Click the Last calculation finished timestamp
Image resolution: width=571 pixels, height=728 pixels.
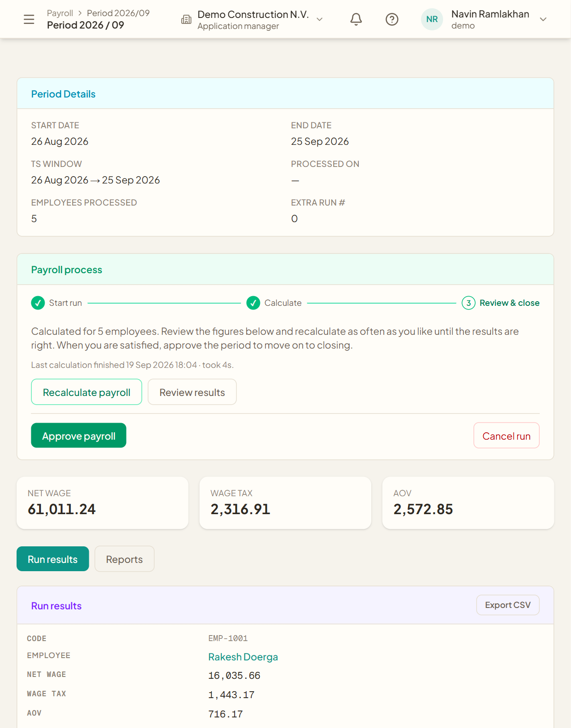point(133,365)
